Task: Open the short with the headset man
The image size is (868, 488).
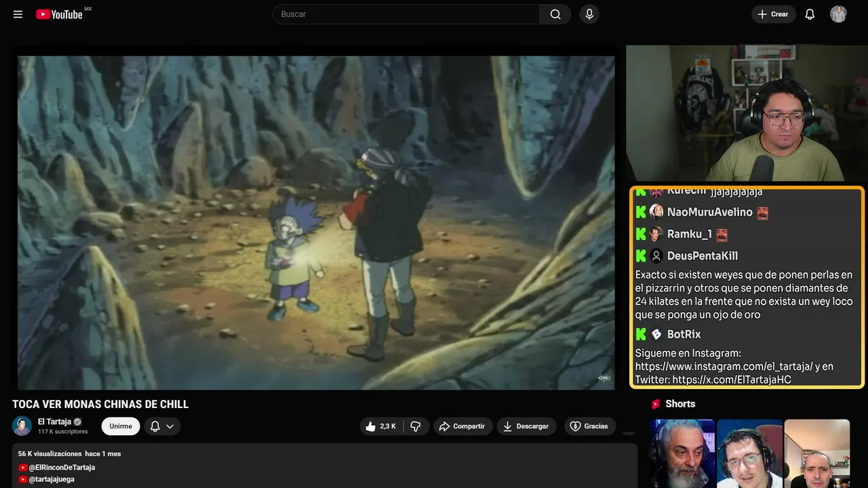Action: [749, 453]
